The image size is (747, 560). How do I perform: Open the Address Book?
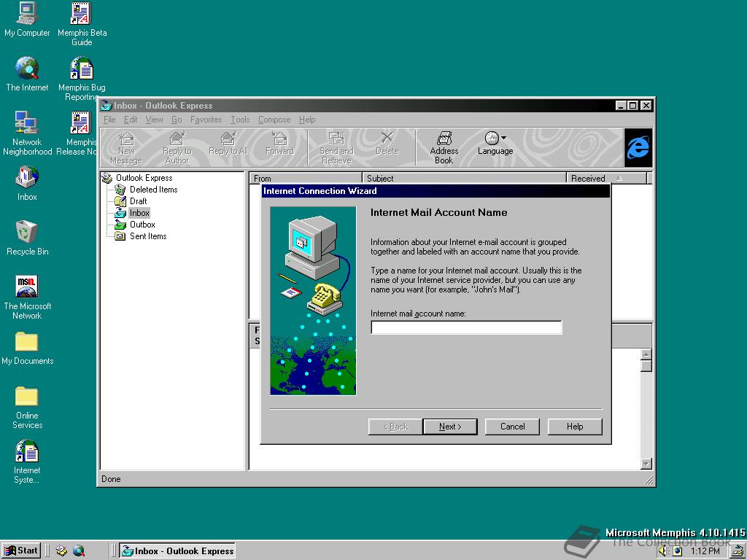pyautogui.click(x=444, y=148)
